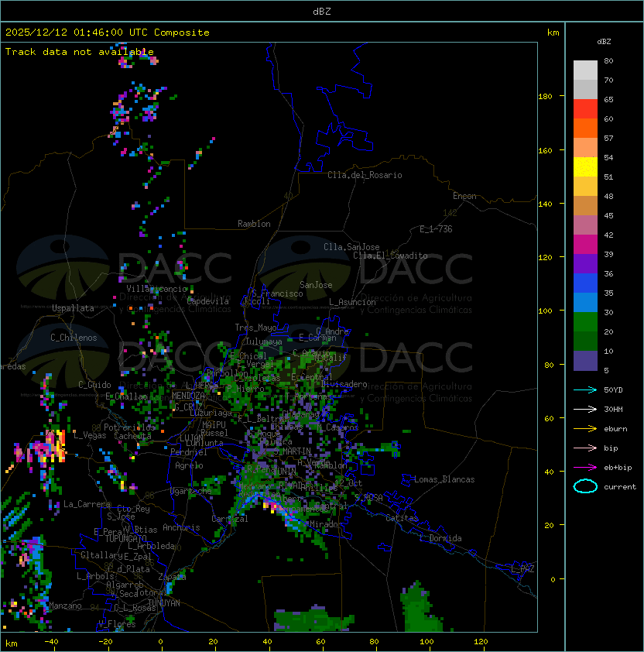Click the dark green 20 dBZ swatch

[585, 341]
